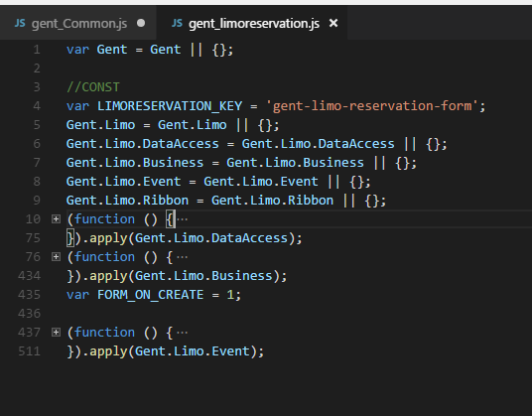
Task: Click line number 4 in the gutter
Action: pos(37,106)
